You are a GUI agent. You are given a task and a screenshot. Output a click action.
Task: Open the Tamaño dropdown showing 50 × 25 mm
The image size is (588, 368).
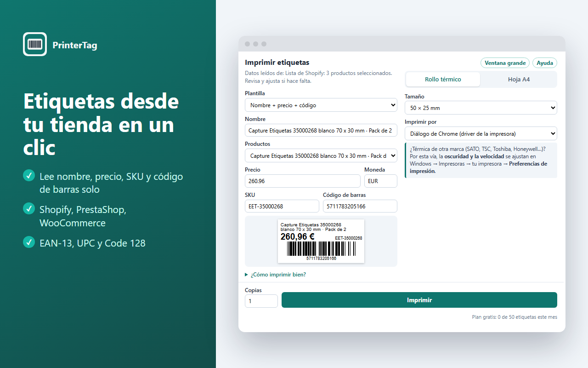pyautogui.click(x=481, y=108)
